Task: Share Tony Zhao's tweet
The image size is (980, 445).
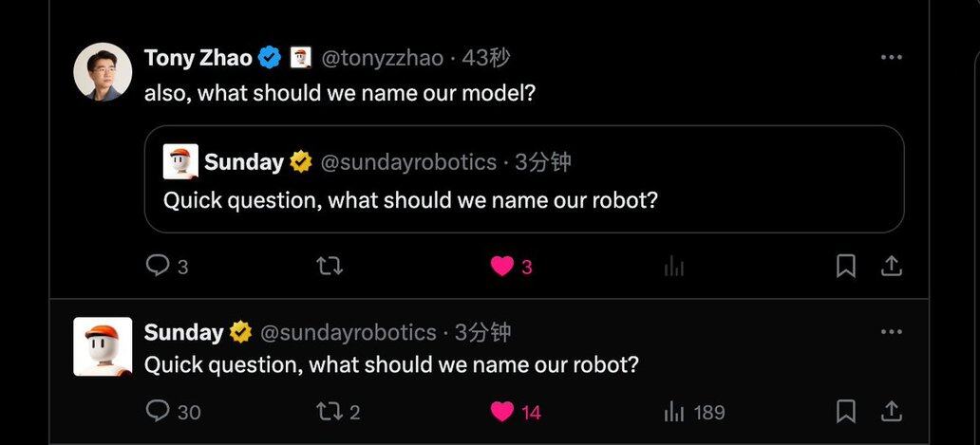Action: (891, 267)
